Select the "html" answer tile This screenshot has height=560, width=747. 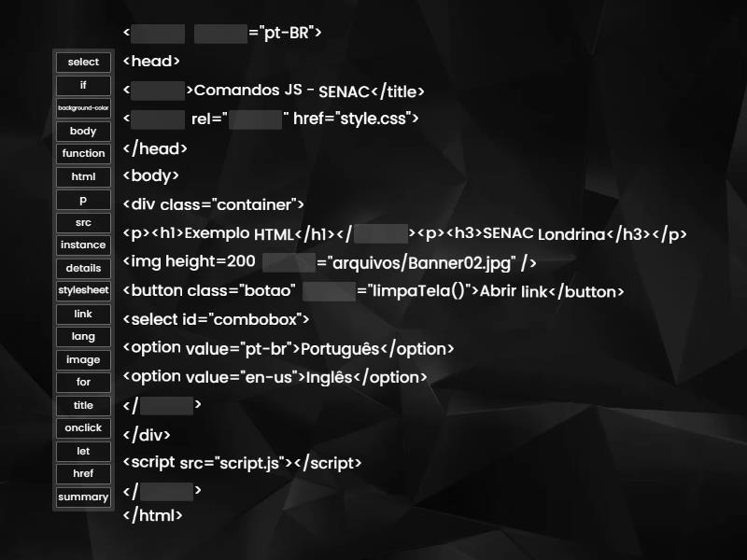point(82,176)
